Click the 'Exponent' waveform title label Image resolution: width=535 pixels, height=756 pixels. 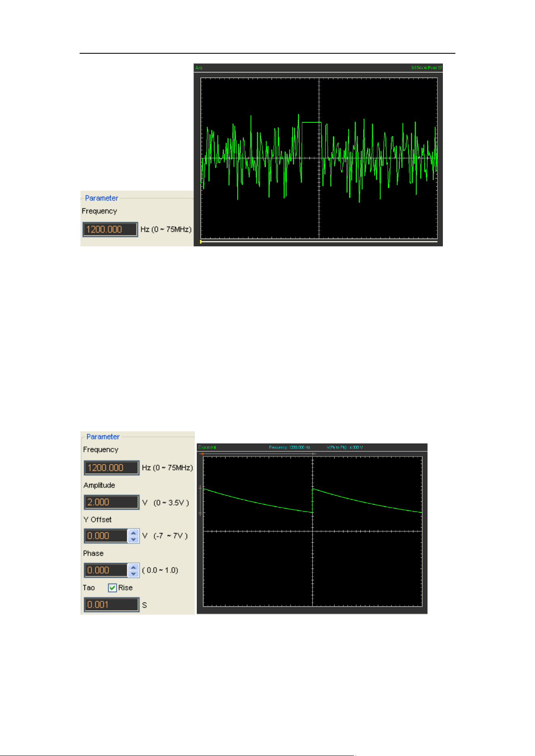[x=207, y=447]
